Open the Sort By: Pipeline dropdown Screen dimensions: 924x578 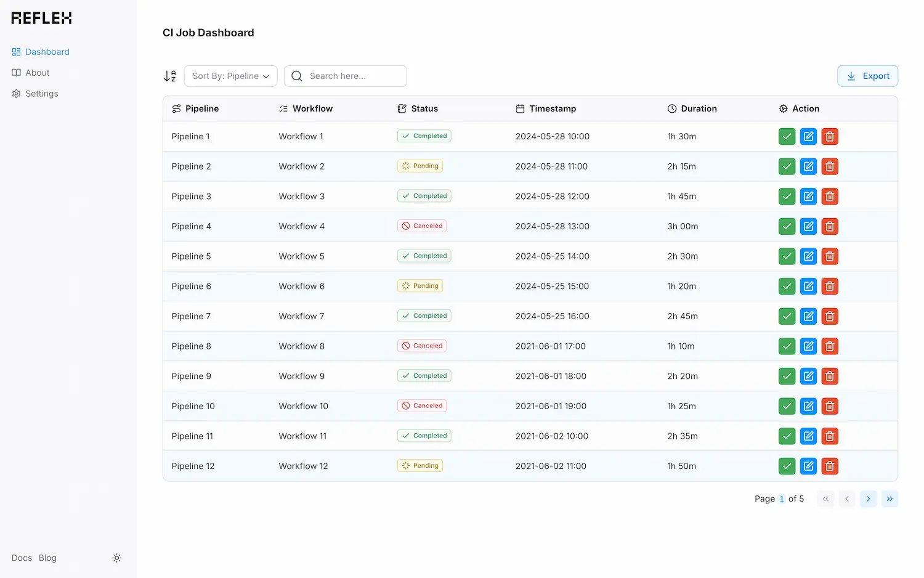230,76
